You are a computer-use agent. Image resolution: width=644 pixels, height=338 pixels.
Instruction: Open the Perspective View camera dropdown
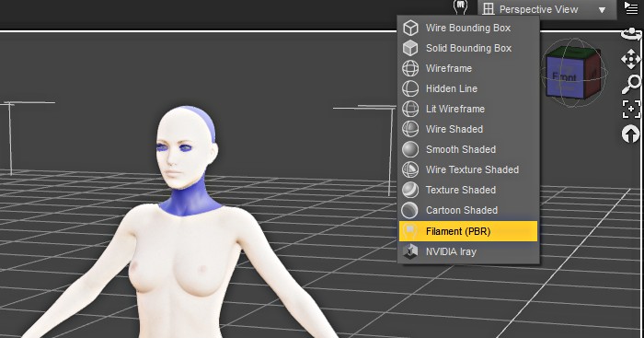(x=546, y=9)
